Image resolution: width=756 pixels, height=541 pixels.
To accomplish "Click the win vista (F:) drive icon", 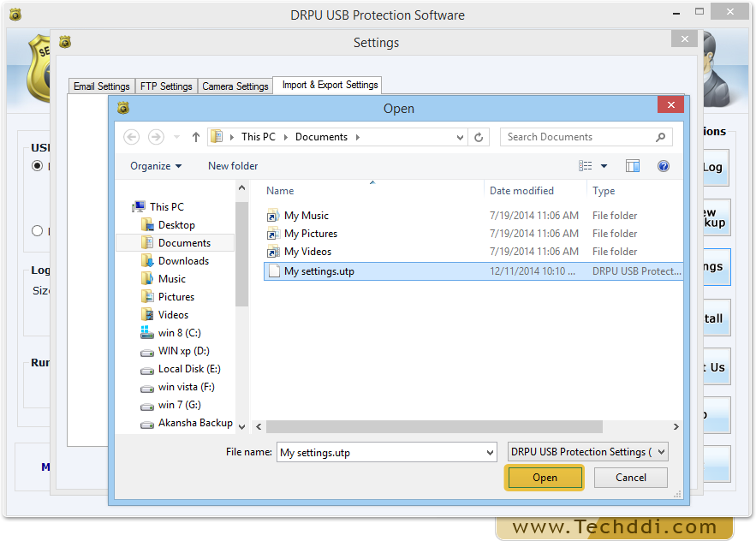I will tap(147, 388).
